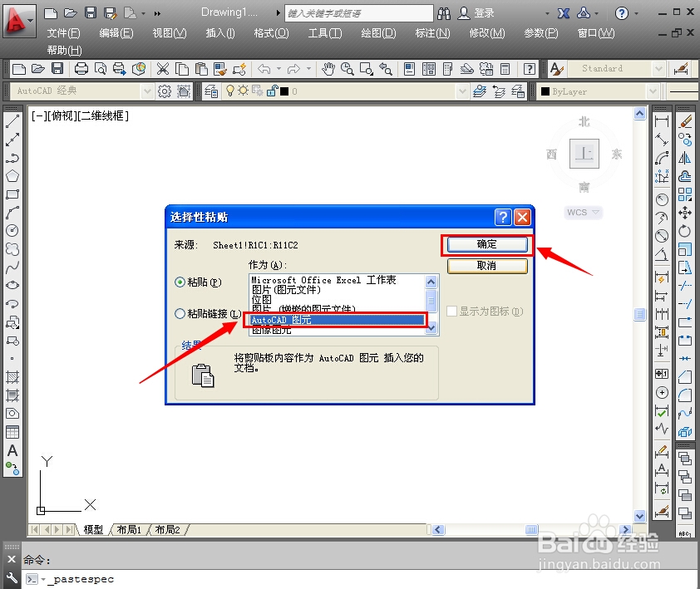Select the Spline tool
Image resolution: width=700 pixels, height=589 pixels.
click(x=12, y=268)
